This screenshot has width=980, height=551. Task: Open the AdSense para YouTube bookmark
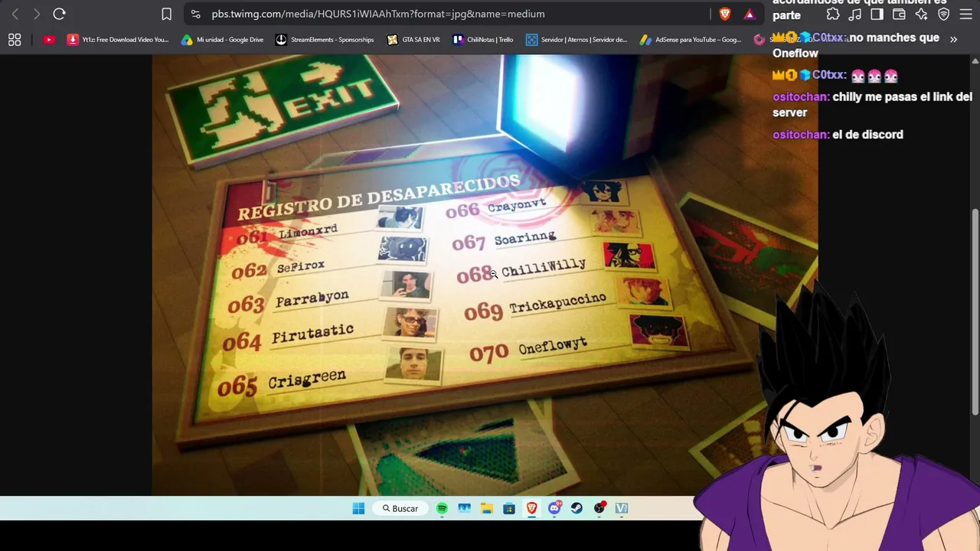tap(691, 40)
